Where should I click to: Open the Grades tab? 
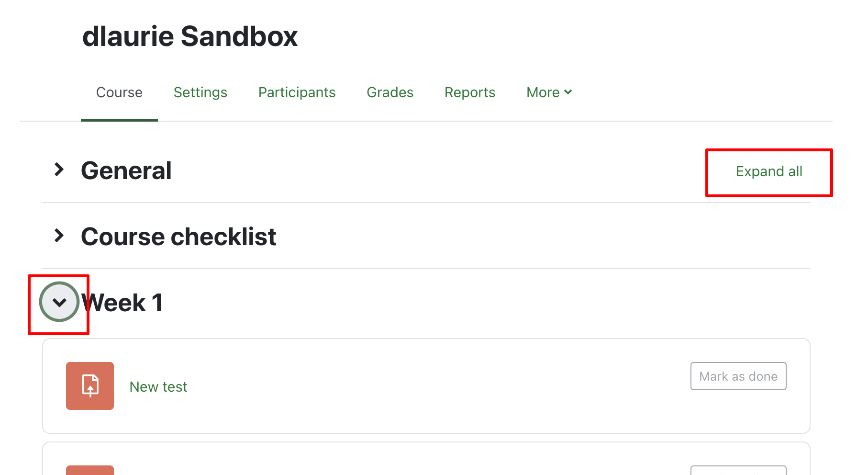pyautogui.click(x=389, y=92)
